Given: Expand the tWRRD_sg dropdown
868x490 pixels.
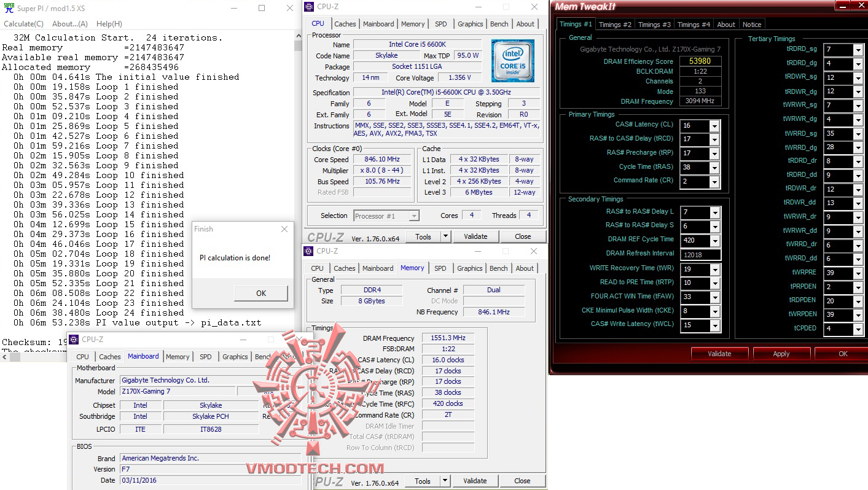Looking at the screenshot, I should [858, 134].
